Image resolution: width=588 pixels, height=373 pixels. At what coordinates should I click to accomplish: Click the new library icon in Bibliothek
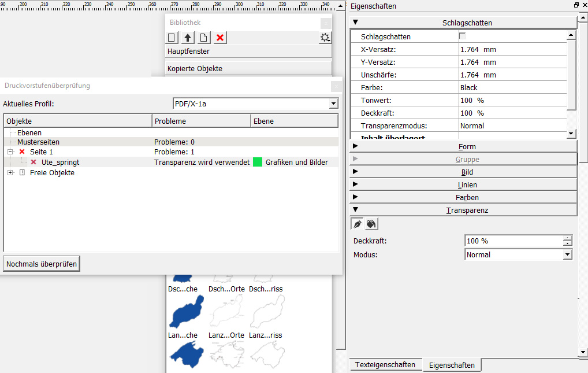(x=172, y=38)
